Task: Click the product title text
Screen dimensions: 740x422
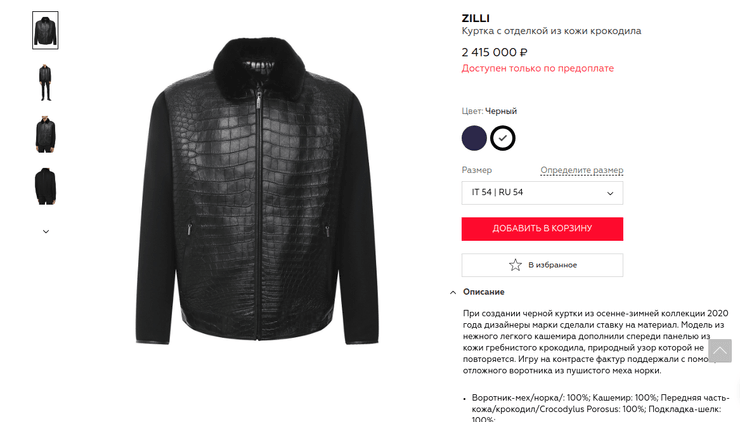Action: (x=551, y=31)
